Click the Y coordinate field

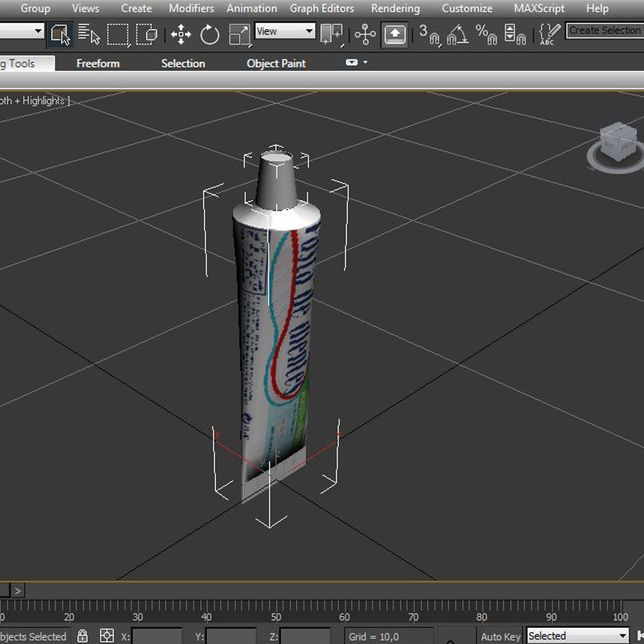[231, 636]
